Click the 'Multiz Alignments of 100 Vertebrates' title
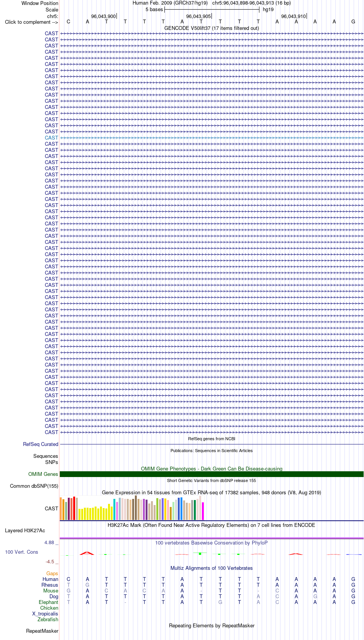Viewport: 364px width, 640px height. tap(212, 568)
